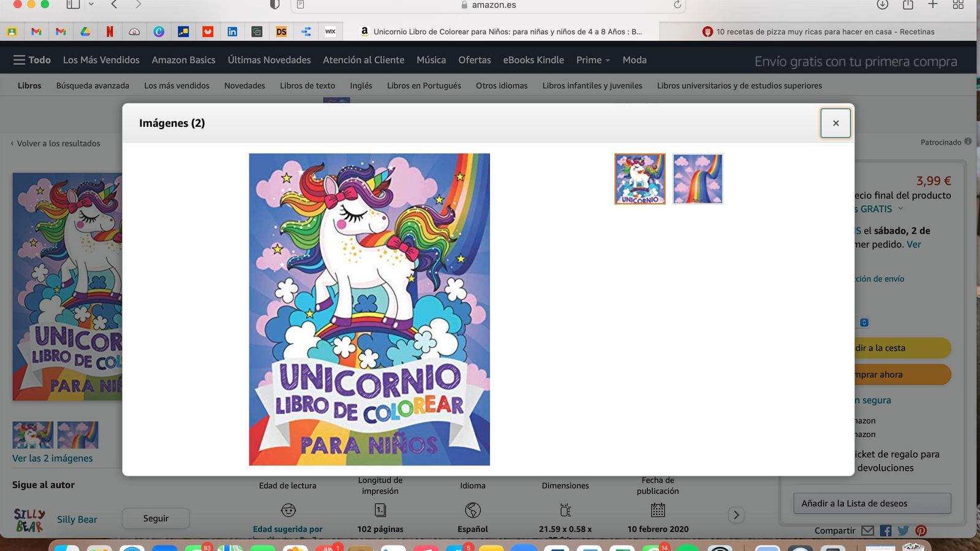Expand the Prime dropdown in the nav bar
The height and width of the screenshot is (551, 980).
click(x=608, y=61)
